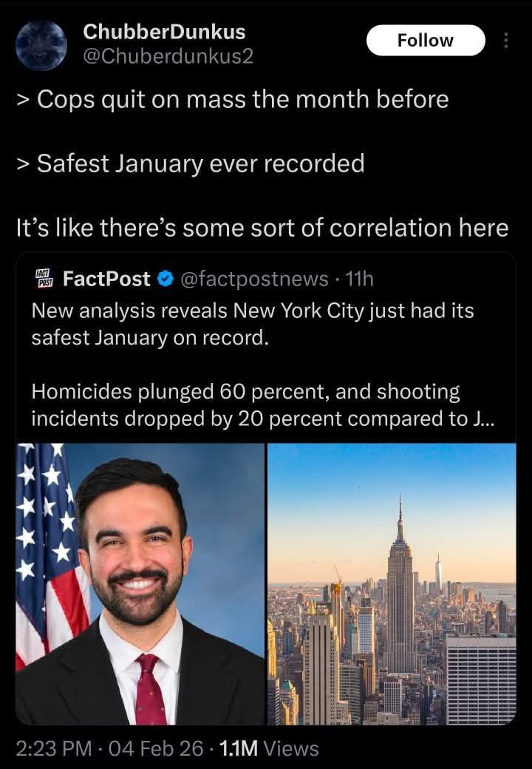Screen dimensions: 532x769
Task: Click the ChubberDunkus display name
Action: [x=164, y=32]
